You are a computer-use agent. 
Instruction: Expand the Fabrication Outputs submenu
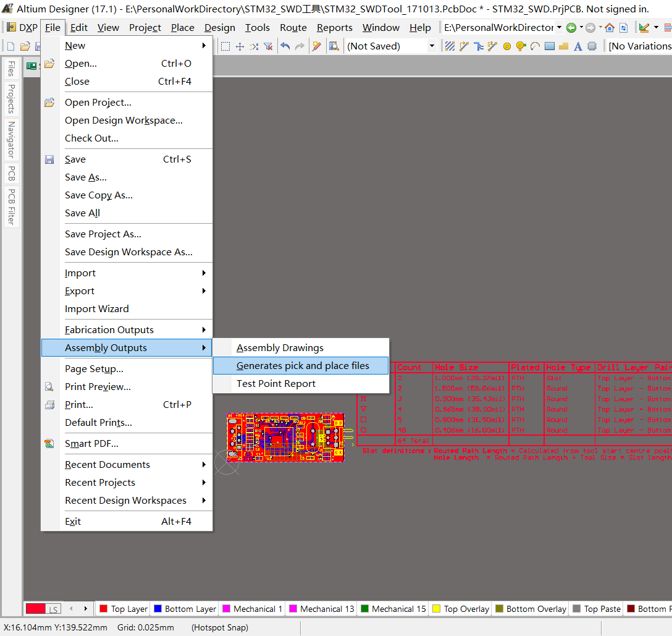[127, 330]
